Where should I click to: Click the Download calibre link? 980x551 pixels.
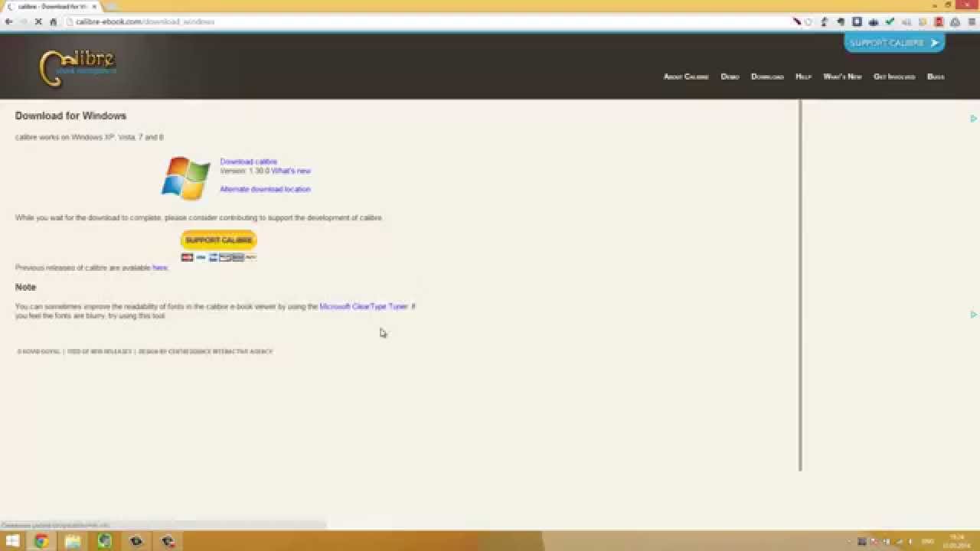pyautogui.click(x=248, y=161)
